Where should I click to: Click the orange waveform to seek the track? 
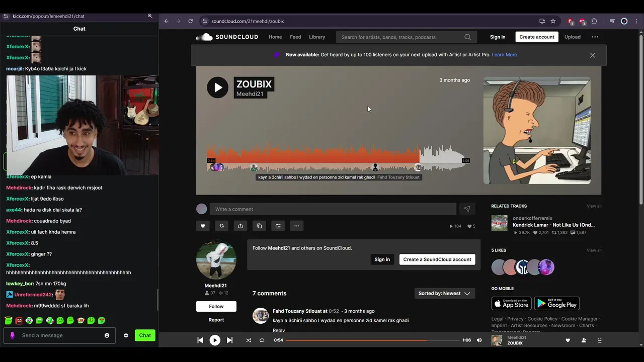(313, 156)
